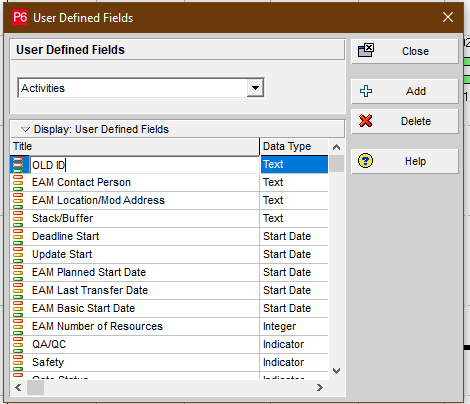
Task: Click Text data type of EAM Contact Person
Action: 294,183
